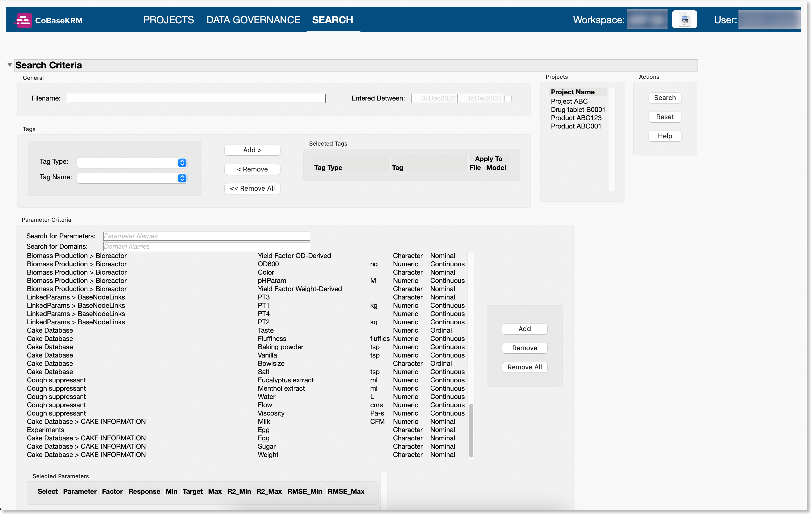Click the CoBaseKRM logo icon
The image size is (812, 515).
(x=23, y=20)
